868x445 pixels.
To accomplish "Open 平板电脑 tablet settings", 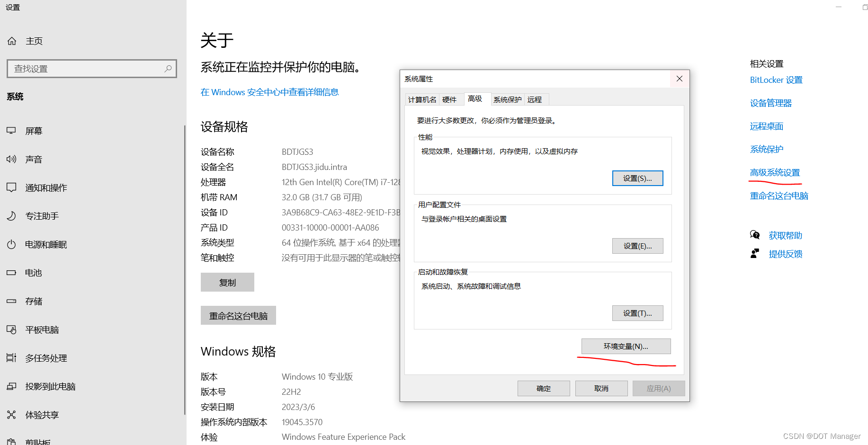I will (42, 329).
